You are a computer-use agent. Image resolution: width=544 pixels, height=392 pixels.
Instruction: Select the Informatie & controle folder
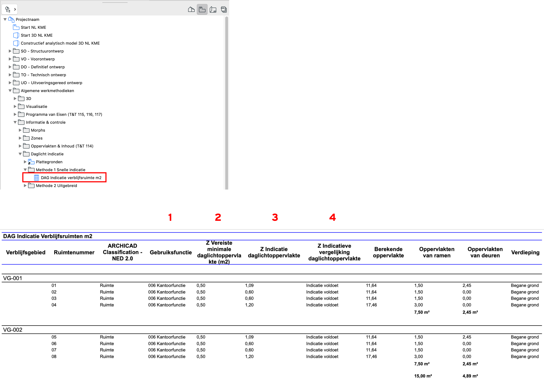point(46,122)
